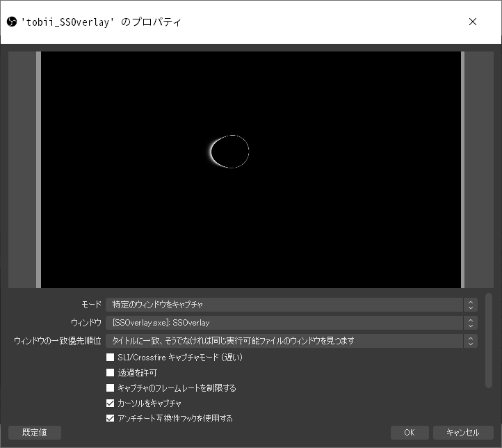Confirm with the OK button

click(x=410, y=433)
